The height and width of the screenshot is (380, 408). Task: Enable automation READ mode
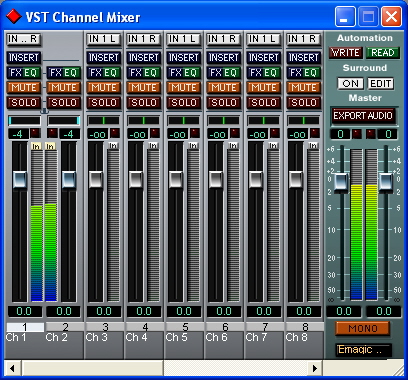[x=383, y=53]
